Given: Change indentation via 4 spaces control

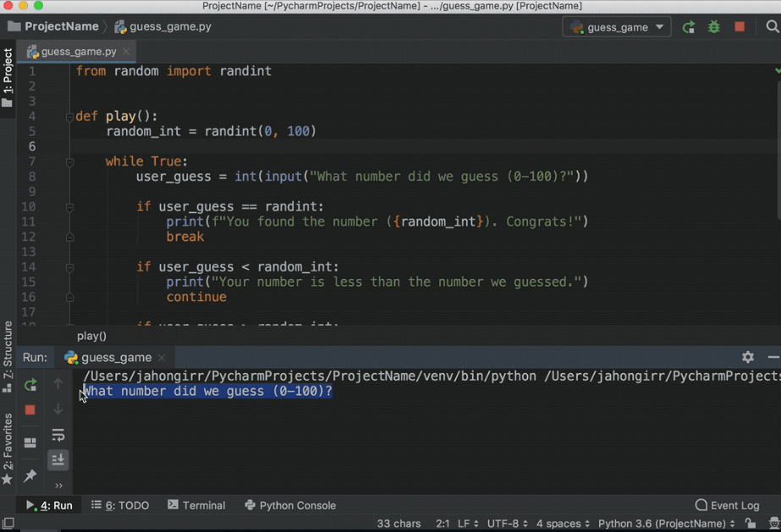Looking at the screenshot, I should point(561,523).
